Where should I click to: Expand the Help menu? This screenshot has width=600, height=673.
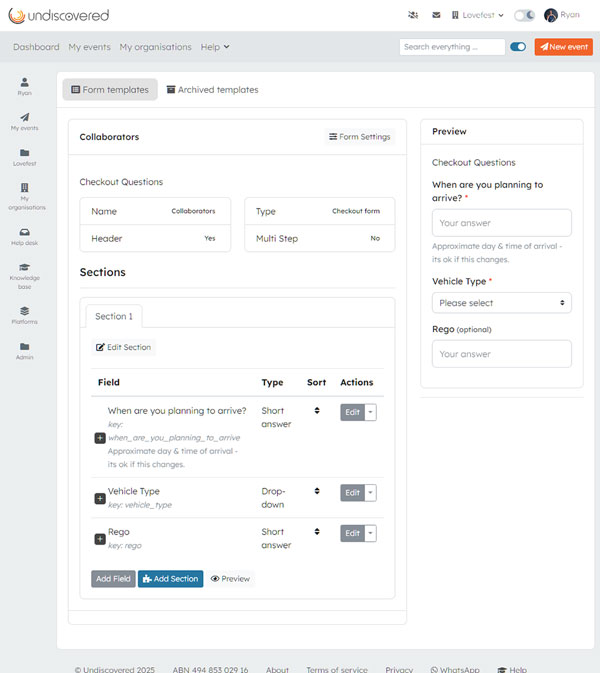click(x=215, y=47)
